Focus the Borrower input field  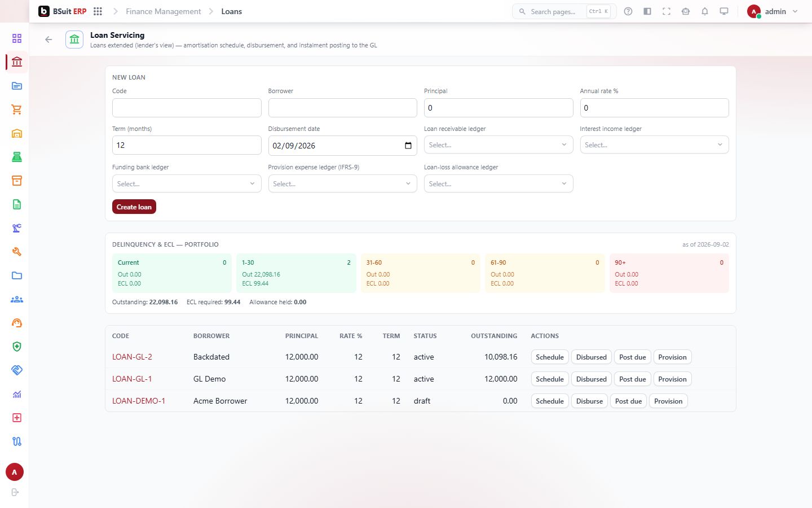(x=342, y=108)
